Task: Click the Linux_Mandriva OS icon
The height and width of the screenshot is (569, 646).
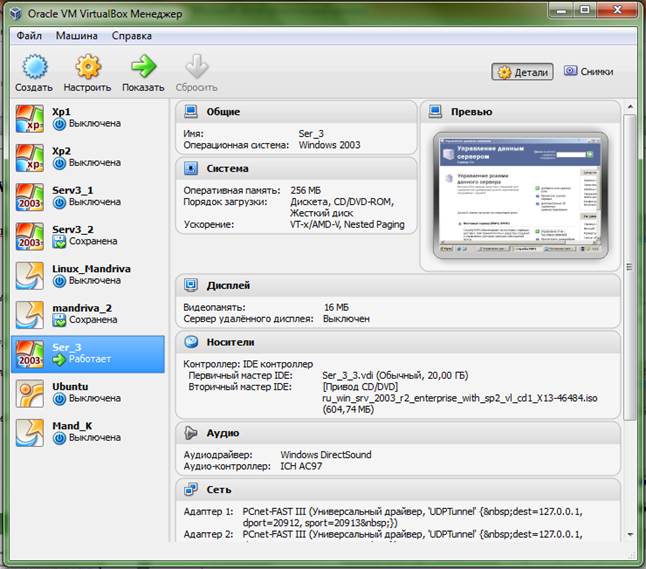Action: click(x=30, y=276)
